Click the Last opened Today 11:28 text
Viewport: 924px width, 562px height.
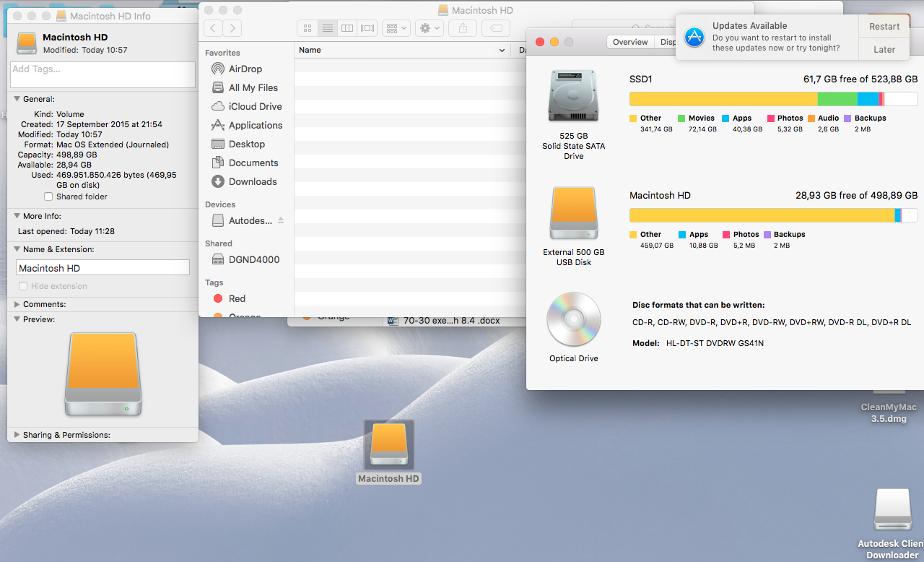(x=66, y=231)
